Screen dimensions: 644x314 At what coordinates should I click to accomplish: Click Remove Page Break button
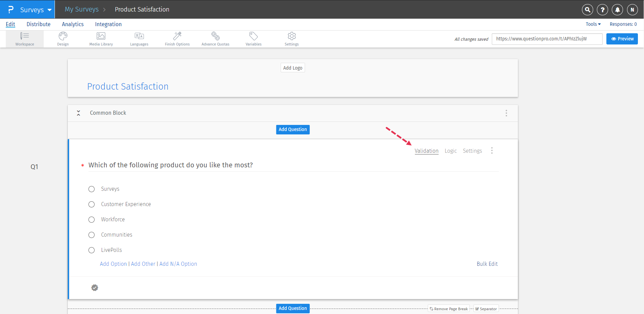click(x=449, y=309)
